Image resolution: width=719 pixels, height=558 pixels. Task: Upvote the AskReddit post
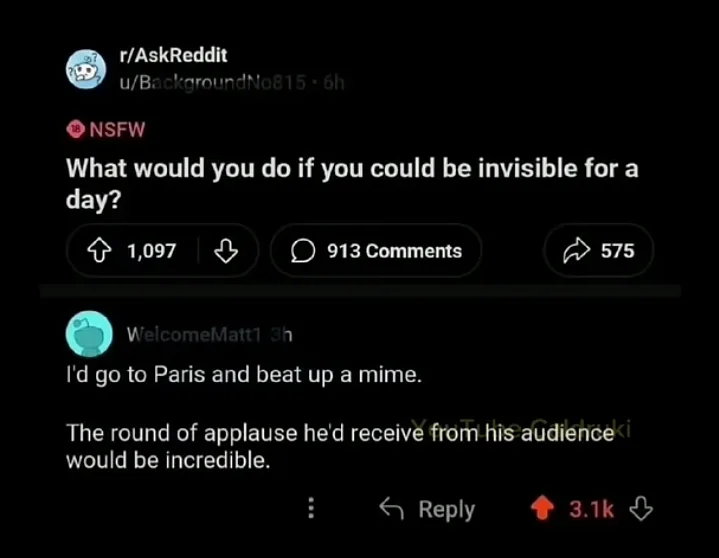(99, 251)
